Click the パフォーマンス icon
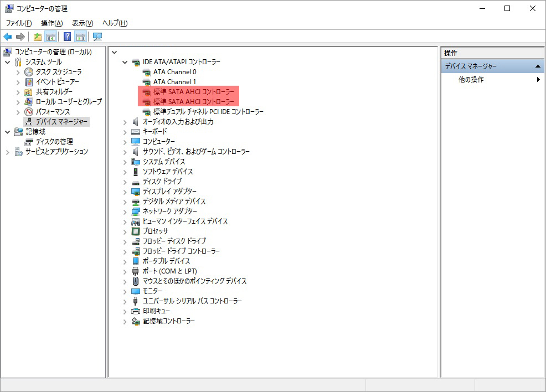Screen dimensions: 546x392 (x=29, y=112)
